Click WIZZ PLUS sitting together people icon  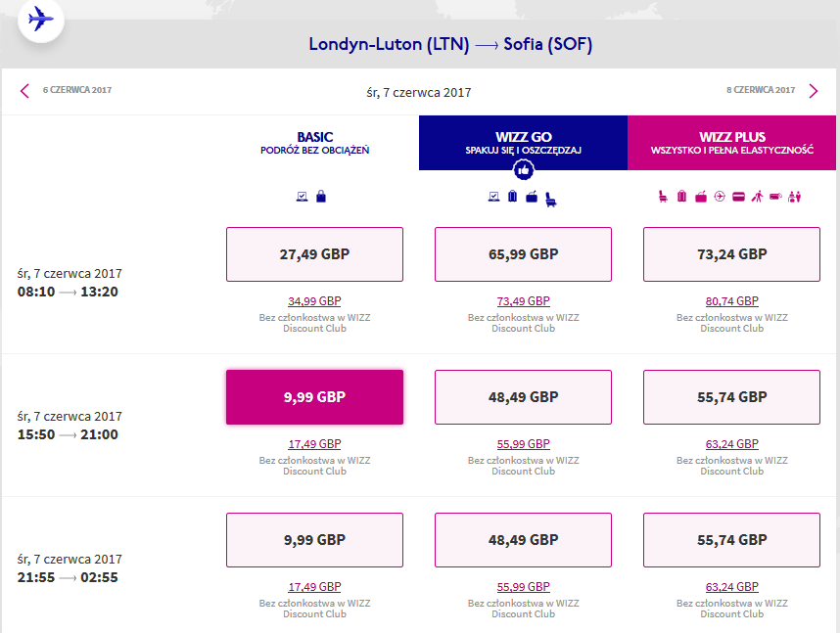(x=794, y=197)
